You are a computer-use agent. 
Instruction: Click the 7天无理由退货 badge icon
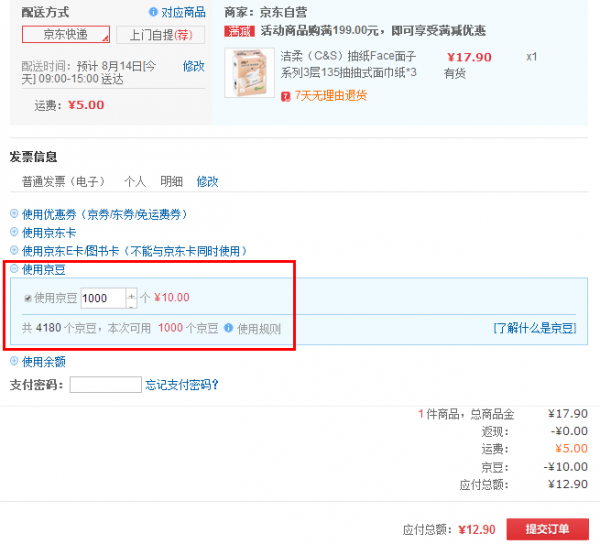point(286,96)
